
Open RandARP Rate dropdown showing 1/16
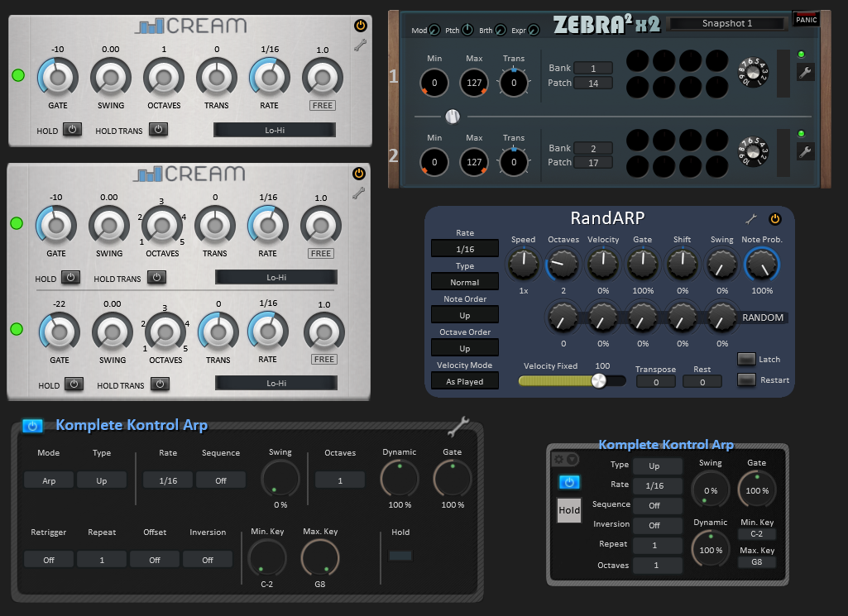pyautogui.click(x=465, y=249)
